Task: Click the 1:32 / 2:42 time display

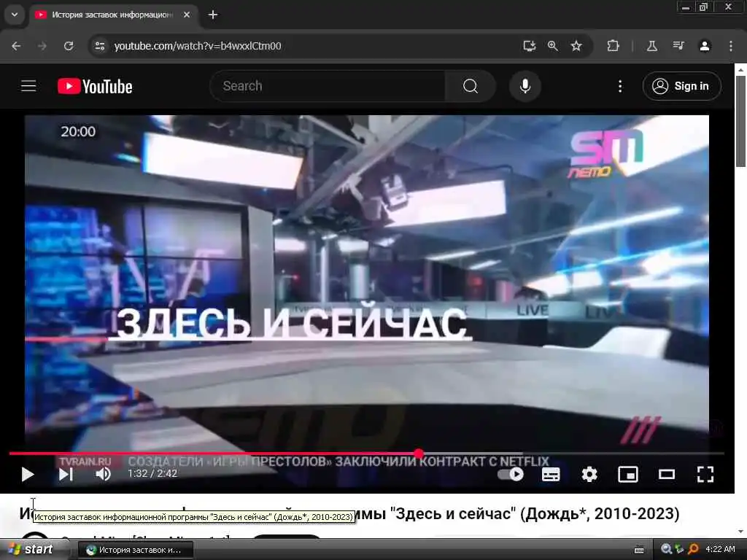Action: coord(152,474)
